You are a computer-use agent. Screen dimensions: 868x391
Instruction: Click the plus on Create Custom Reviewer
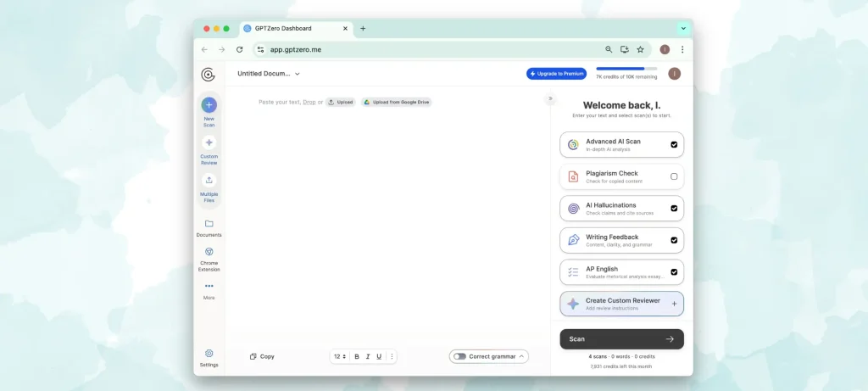point(674,304)
